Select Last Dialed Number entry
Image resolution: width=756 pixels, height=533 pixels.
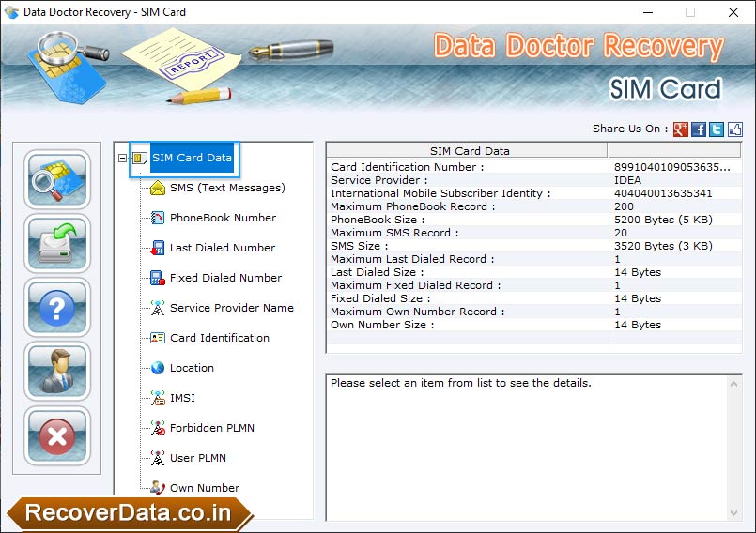(x=223, y=248)
